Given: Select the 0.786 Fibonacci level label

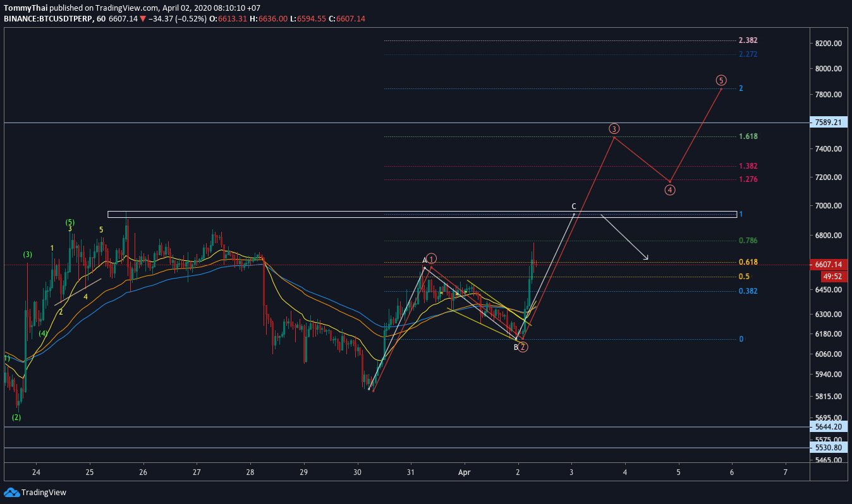Looking at the screenshot, I should (x=748, y=241).
